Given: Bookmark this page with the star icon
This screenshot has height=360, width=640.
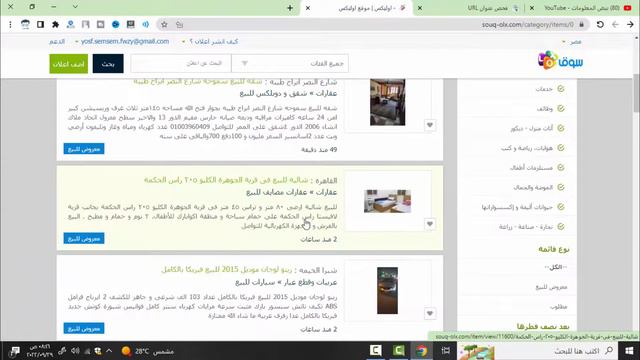Looking at the screenshot, I should coord(164,24).
